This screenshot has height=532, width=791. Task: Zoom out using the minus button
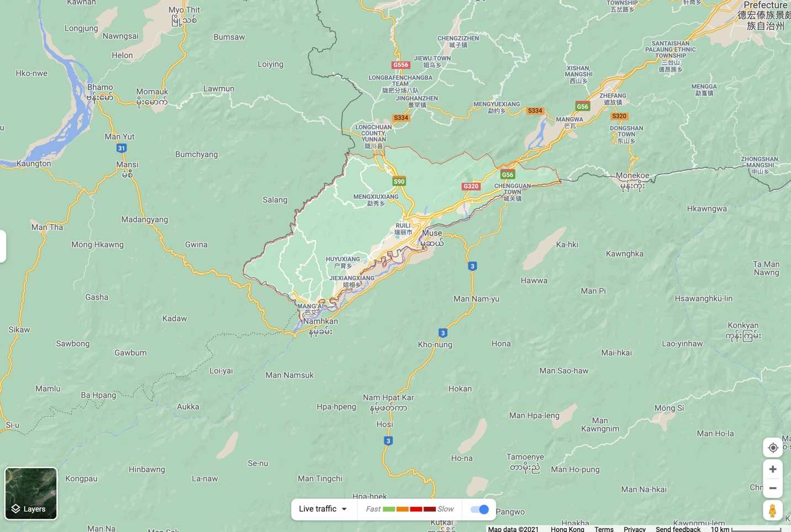(773, 488)
